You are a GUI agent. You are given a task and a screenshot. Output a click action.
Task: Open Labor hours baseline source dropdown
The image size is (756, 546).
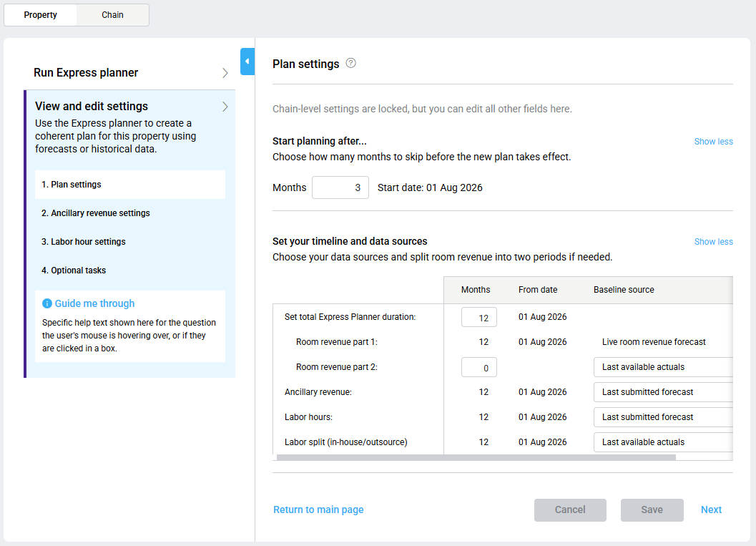pyautogui.click(x=663, y=417)
